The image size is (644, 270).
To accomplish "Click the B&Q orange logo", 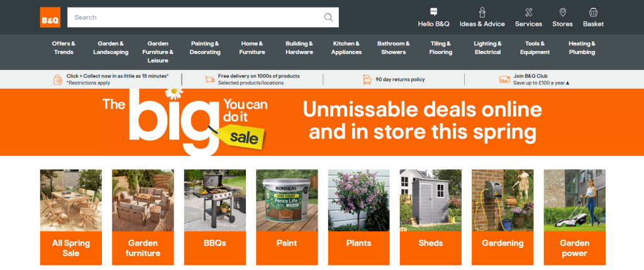I will 50,17.
